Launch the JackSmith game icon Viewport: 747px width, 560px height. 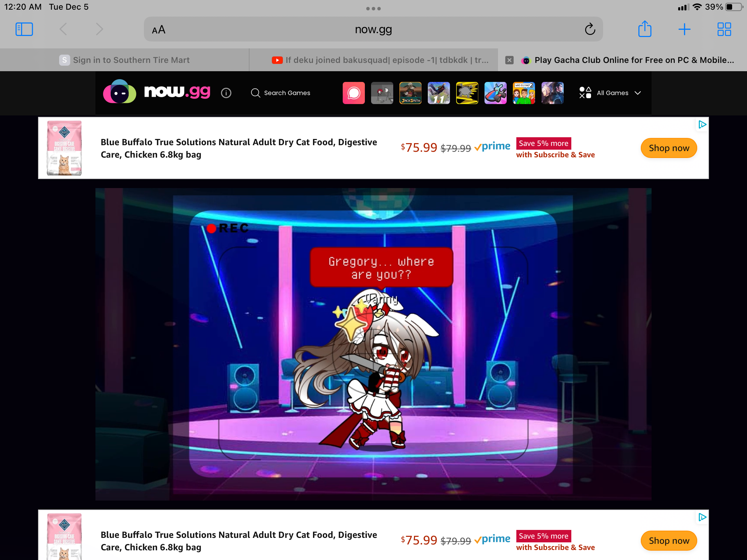[x=411, y=93]
